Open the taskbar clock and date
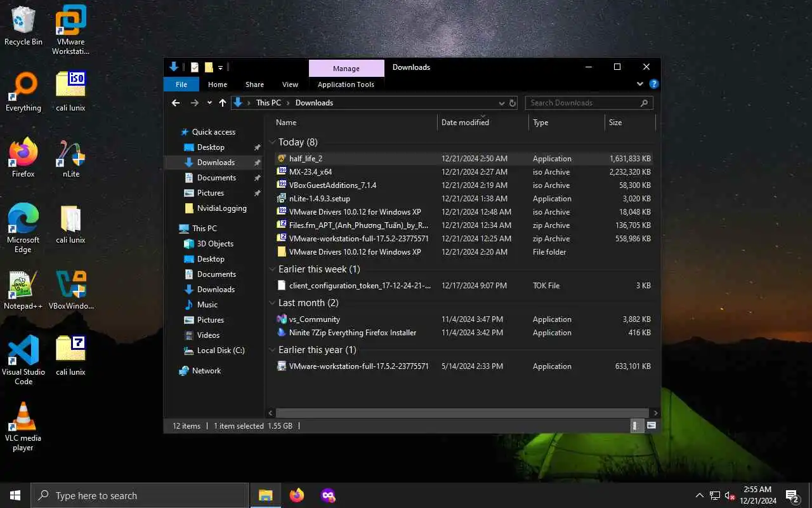This screenshot has width=812, height=508. tap(757, 495)
